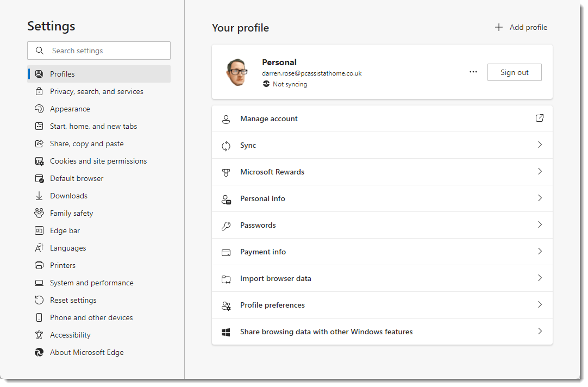Screen dimensions: 588x387
Task: Click the Profiles sidebar icon
Action: [x=39, y=74]
